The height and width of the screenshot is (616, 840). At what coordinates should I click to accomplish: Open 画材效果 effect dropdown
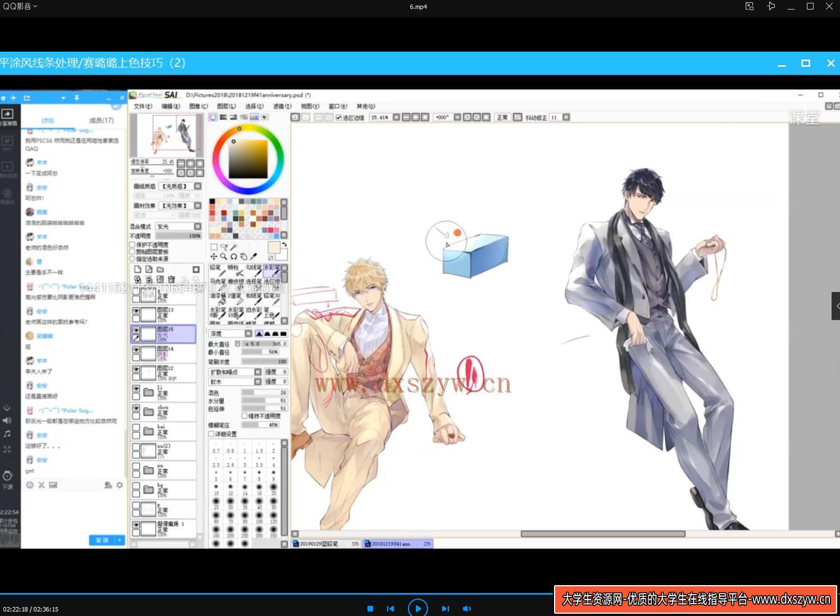(198, 206)
